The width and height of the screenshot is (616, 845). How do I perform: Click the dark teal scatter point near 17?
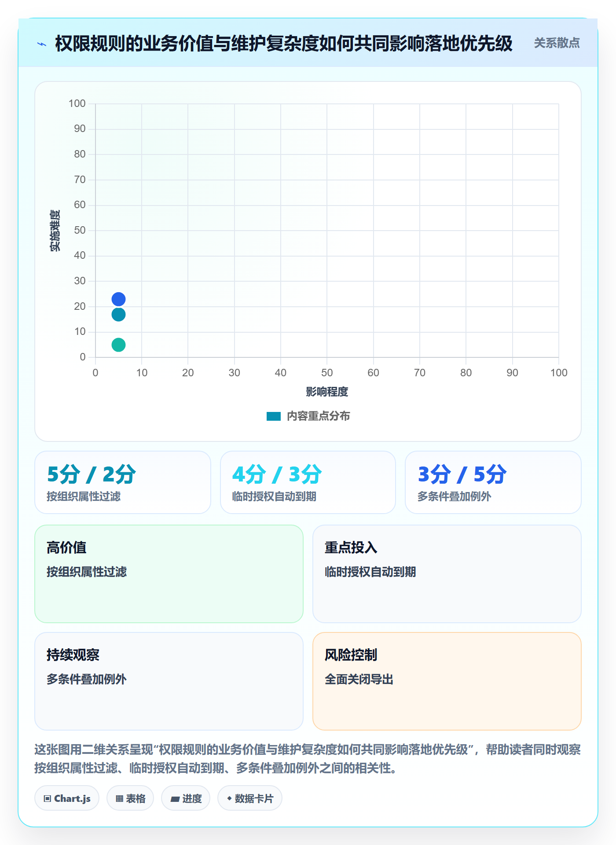[x=118, y=315]
